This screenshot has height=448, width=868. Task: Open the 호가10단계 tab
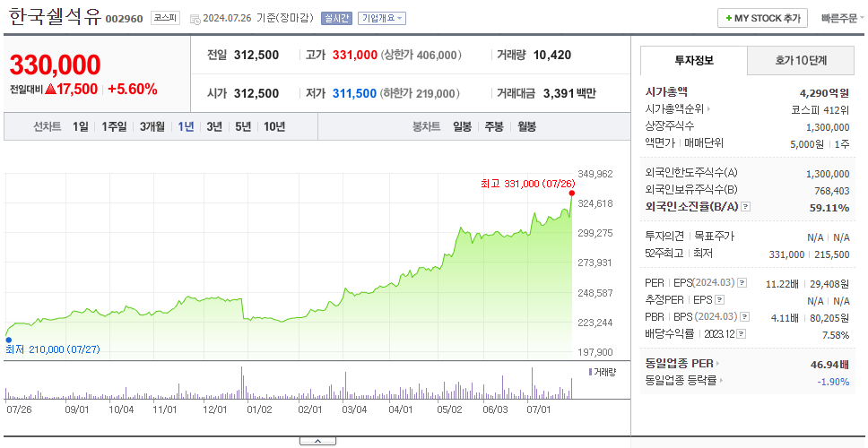[801, 61]
